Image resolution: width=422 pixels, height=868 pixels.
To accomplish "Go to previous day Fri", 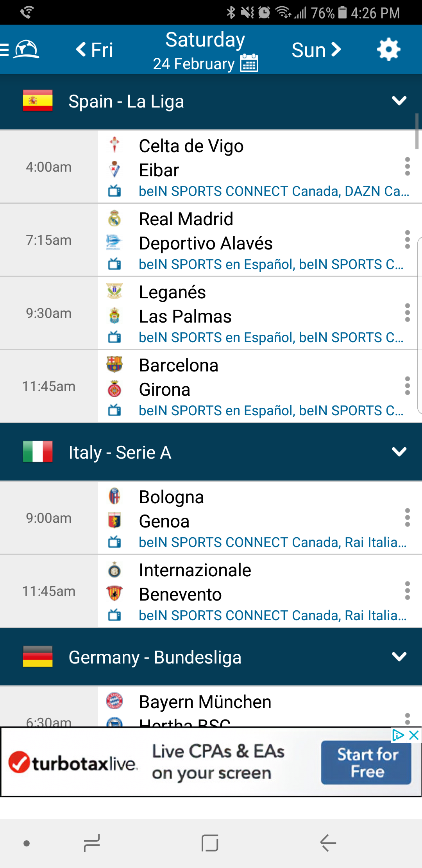I will tap(95, 50).
